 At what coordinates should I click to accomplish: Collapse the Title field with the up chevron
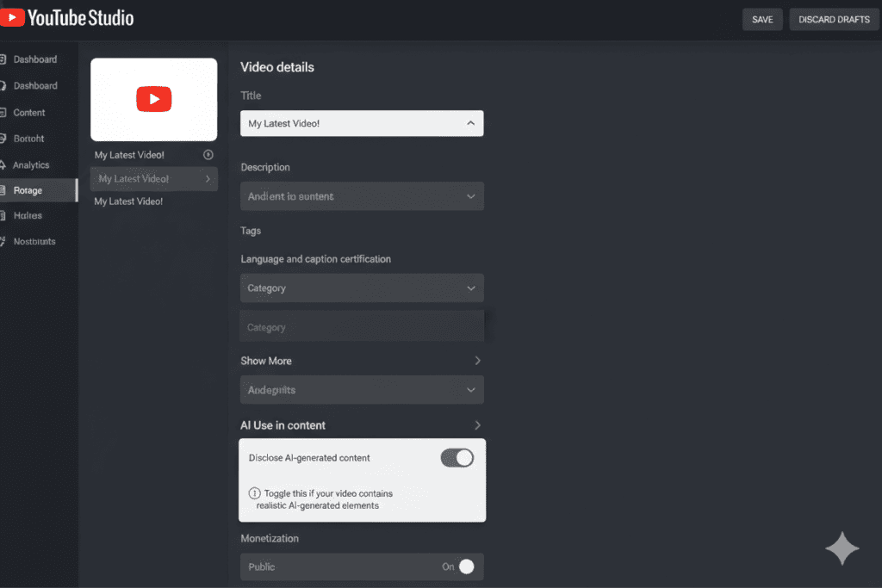click(x=470, y=123)
